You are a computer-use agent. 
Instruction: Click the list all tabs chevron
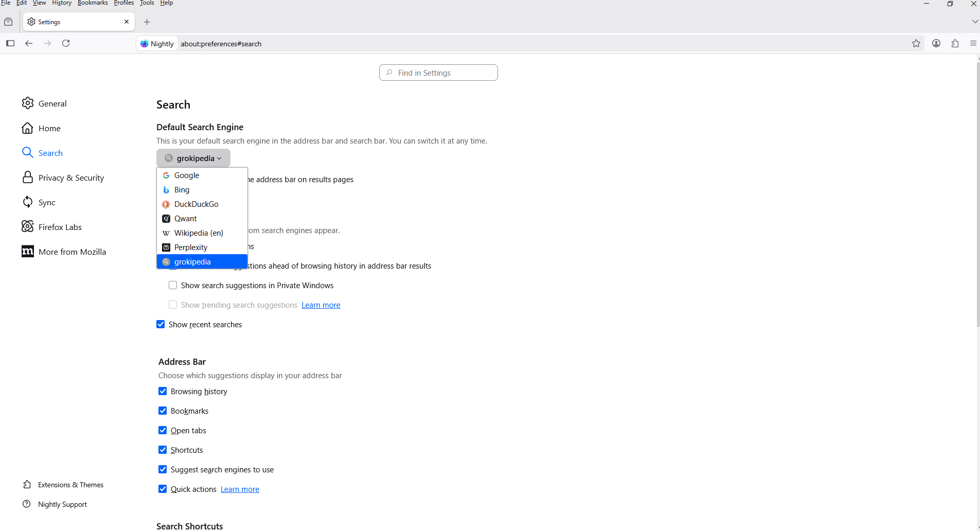coord(975,22)
